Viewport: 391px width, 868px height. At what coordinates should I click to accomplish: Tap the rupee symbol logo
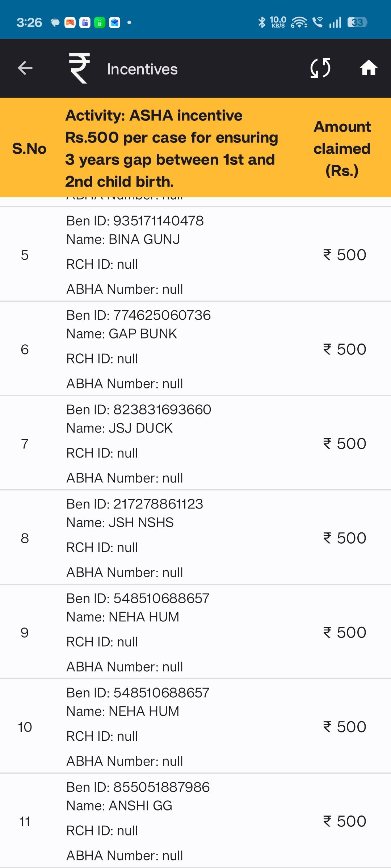[79, 68]
